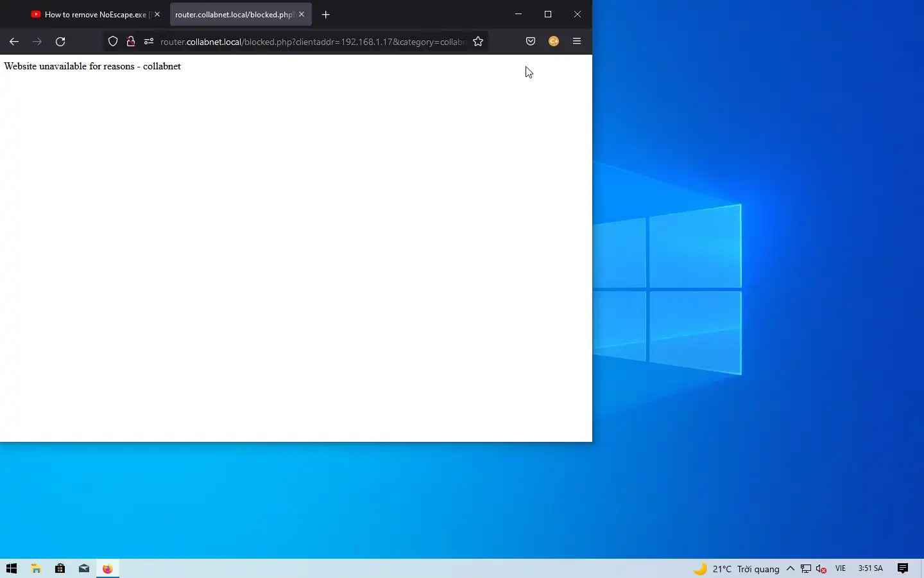Click Firefox icon in taskbar
Viewport: 924px width, 578px height.
click(108, 568)
